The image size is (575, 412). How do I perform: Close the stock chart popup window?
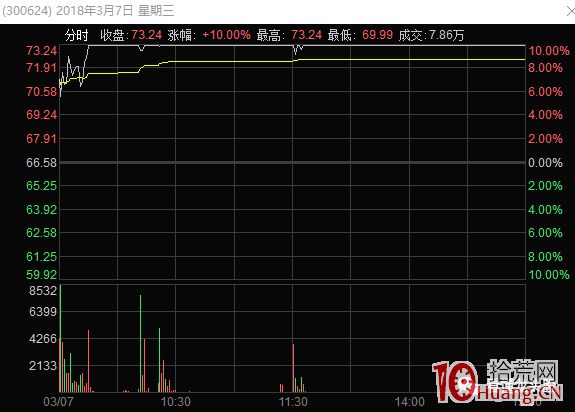[x=571, y=11]
